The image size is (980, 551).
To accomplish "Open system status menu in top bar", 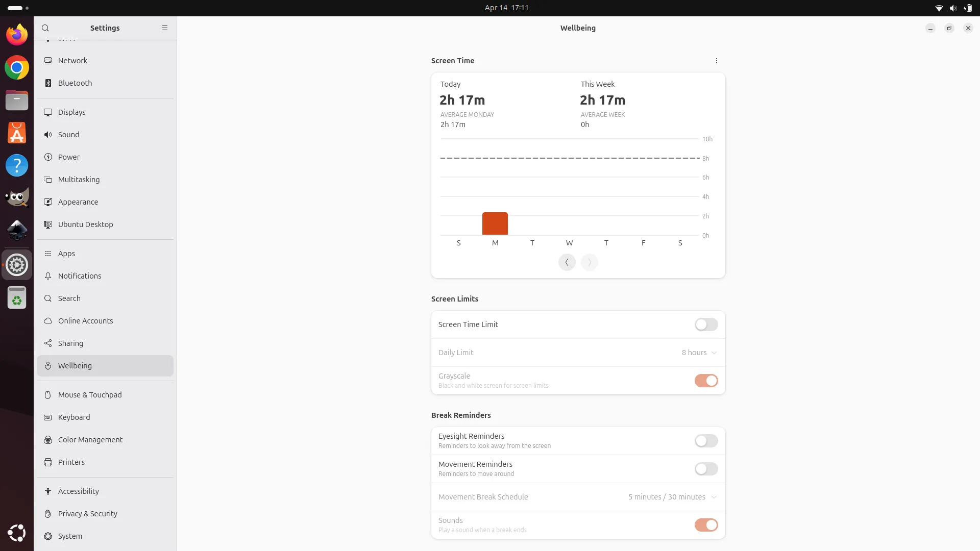I will pos(953,8).
